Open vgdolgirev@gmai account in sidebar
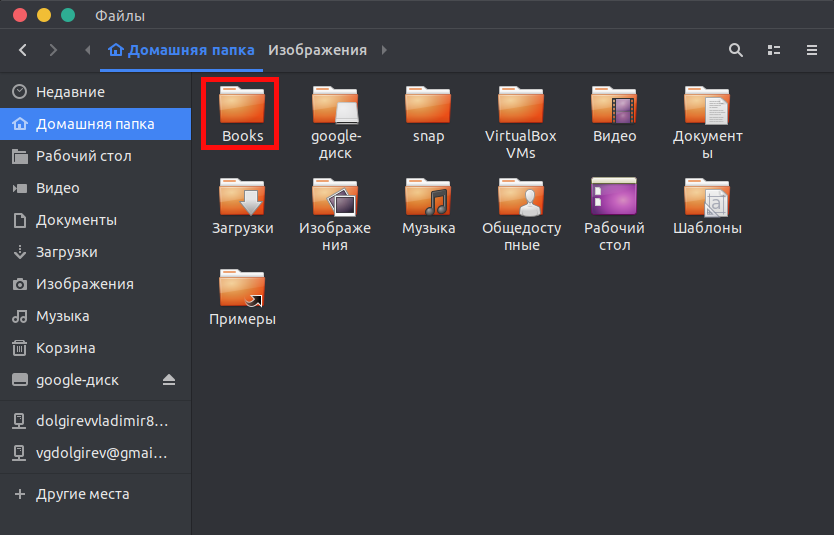Screen dimensions: 834x535 point(96,453)
